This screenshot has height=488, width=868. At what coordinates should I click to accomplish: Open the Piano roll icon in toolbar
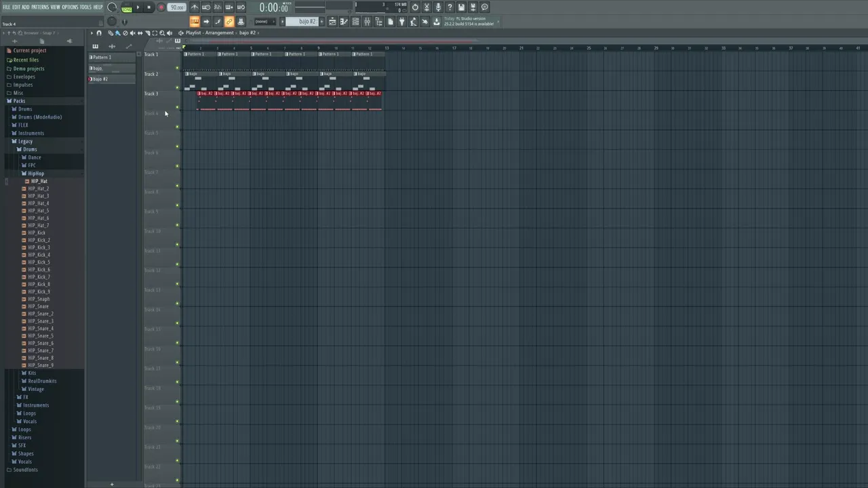[344, 22]
